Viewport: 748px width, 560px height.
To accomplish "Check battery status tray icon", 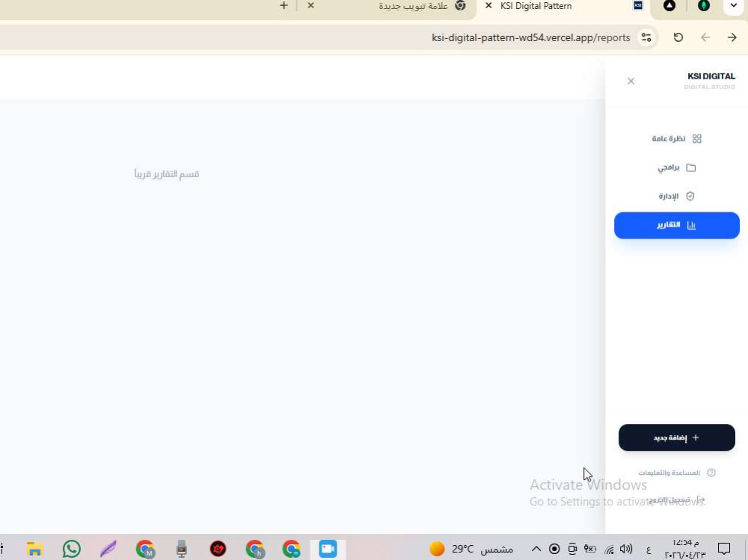I will click(x=591, y=549).
